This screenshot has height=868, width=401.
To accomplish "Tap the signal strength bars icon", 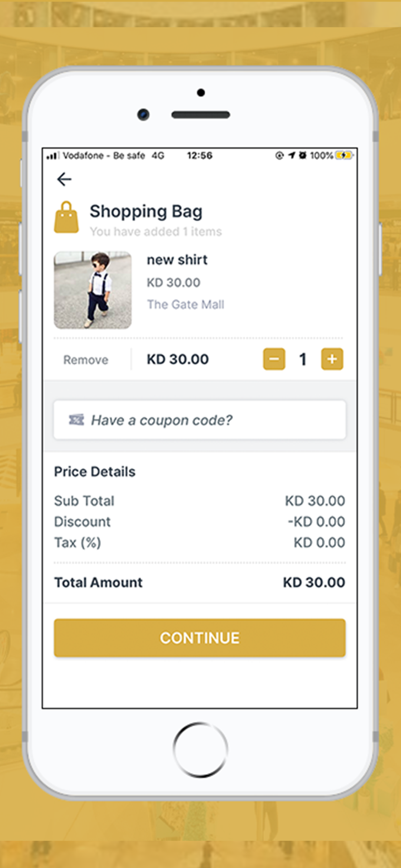I will coord(52,155).
